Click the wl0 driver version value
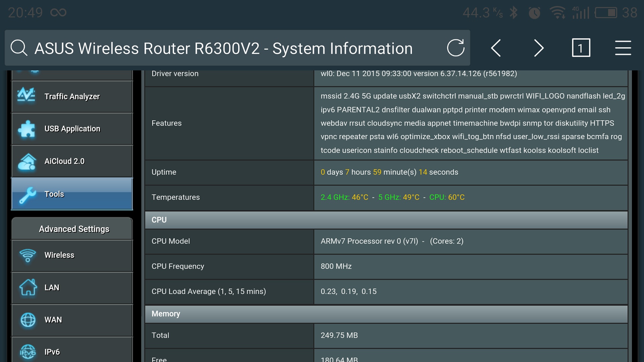The height and width of the screenshot is (362, 644). [x=419, y=74]
